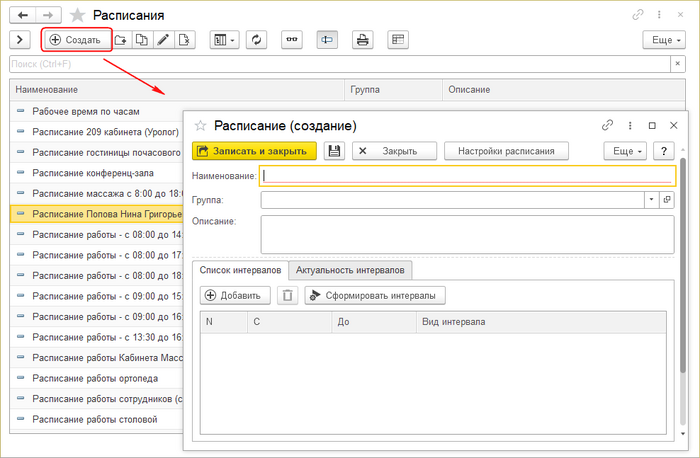
Task: Switch to Актуальность интервалов tab
Action: (350, 270)
